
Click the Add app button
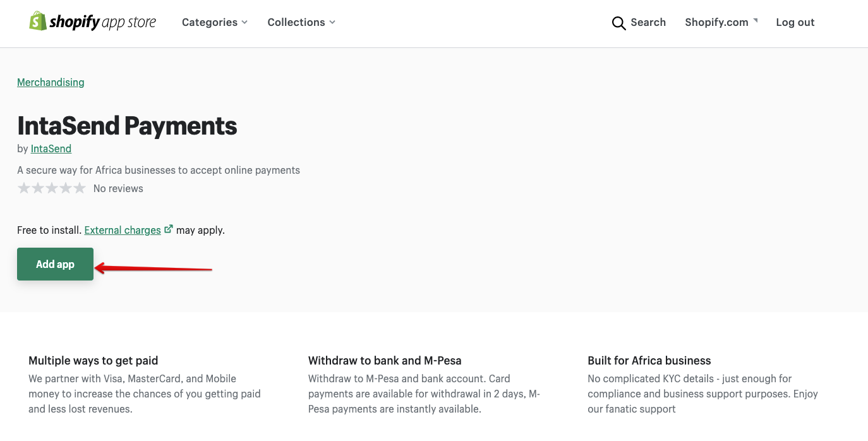pyautogui.click(x=55, y=264)
